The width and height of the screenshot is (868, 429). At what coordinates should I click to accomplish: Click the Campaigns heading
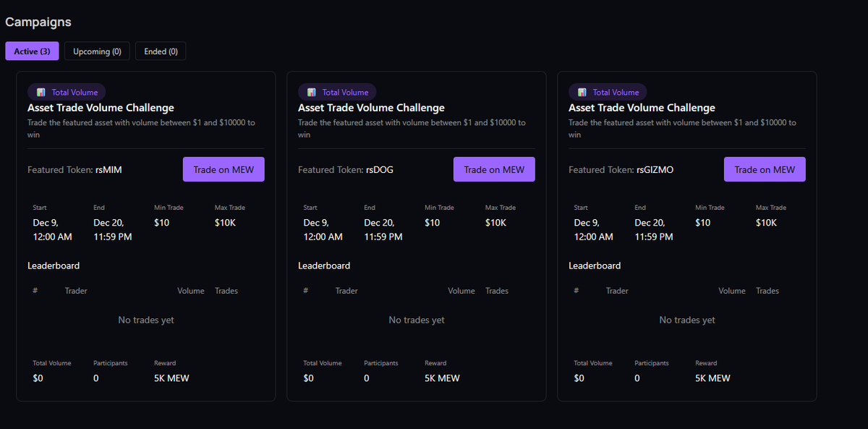click(x=38, y=22)
